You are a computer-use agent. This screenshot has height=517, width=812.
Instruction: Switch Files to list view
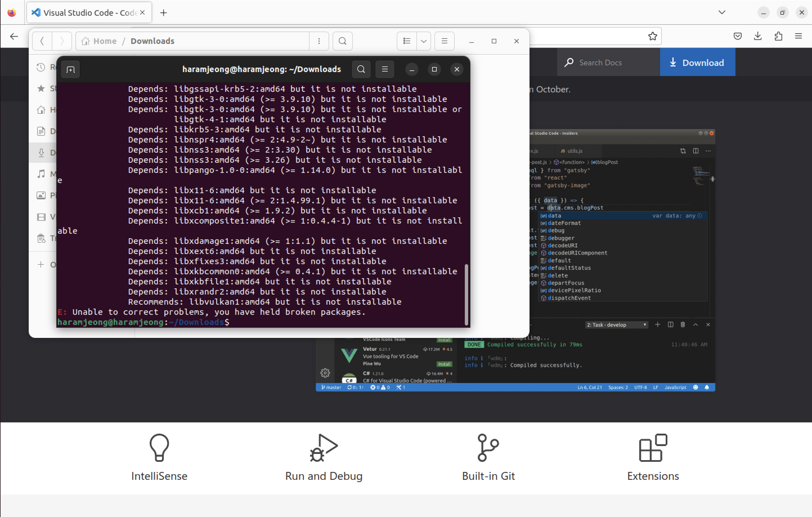[407, 41]
